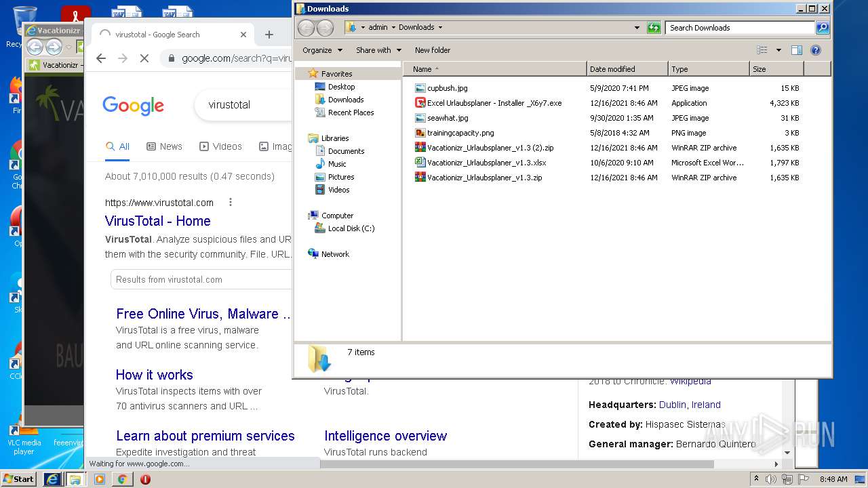Open options menu beside virustotal.com result

coord(231,203)
